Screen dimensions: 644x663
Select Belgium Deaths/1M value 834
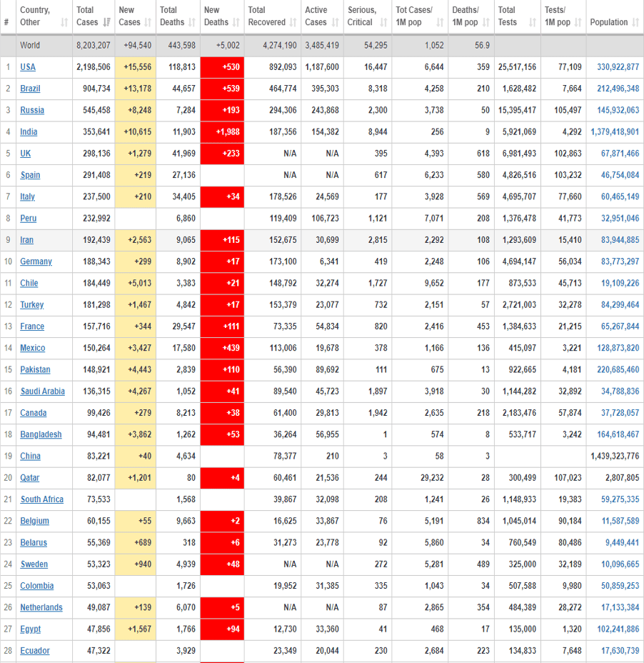point(483,521)
